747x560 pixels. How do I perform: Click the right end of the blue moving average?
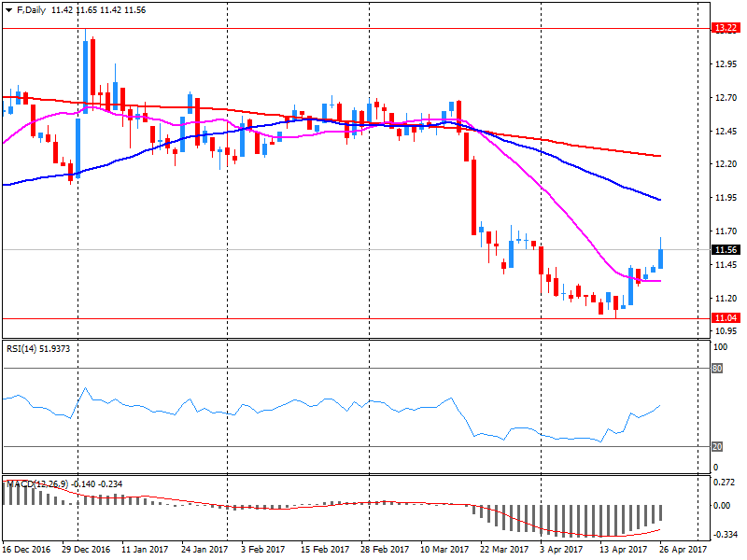pyautogui.click(x=659, y=200)
